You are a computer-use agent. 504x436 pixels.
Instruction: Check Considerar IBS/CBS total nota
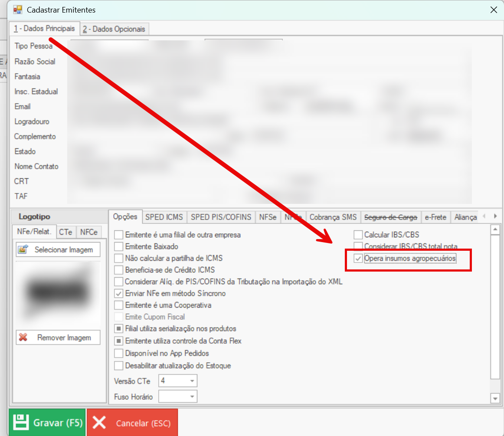358,246
